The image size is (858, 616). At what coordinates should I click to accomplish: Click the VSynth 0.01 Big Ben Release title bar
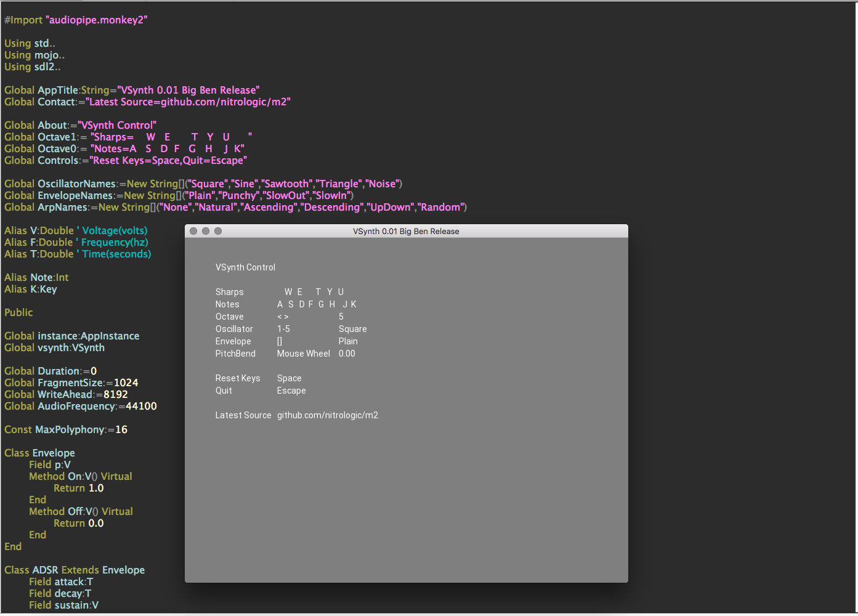(406, 232)
